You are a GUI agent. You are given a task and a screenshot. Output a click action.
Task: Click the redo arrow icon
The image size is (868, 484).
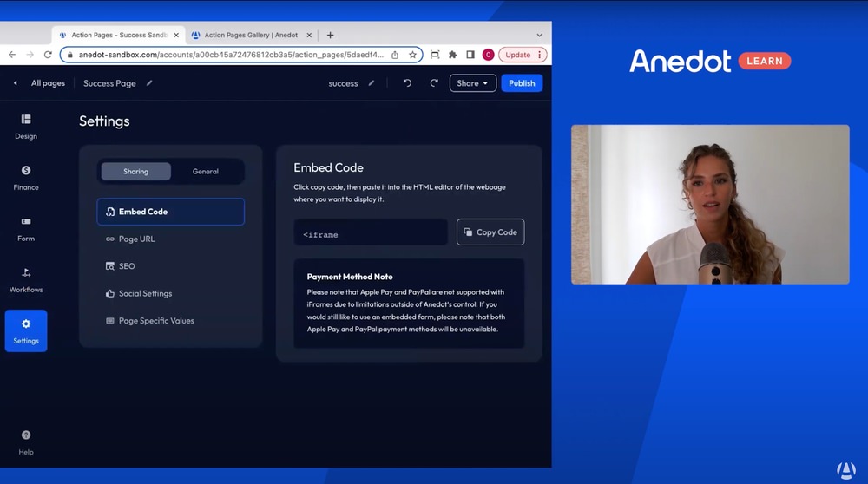(x=434, y=83)
